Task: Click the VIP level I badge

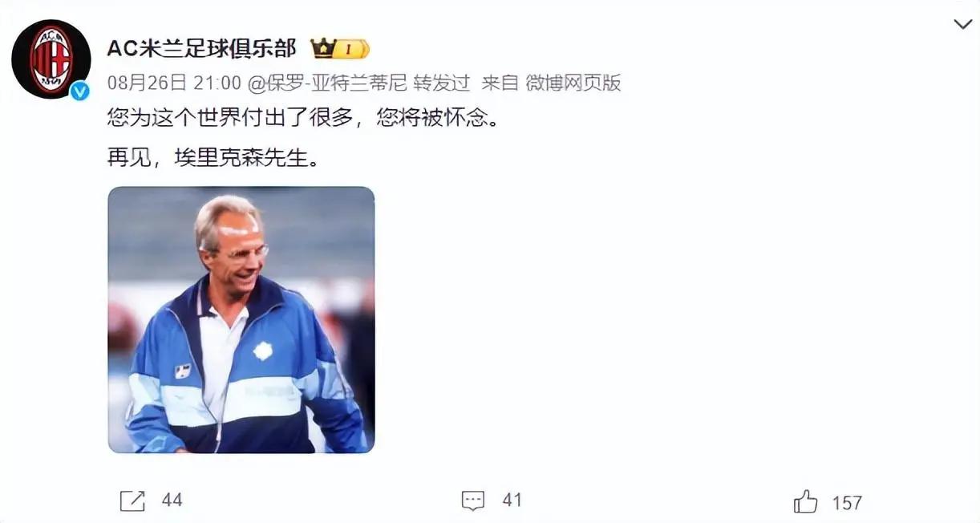Action: pyautogui.click(x=351, y=49)
